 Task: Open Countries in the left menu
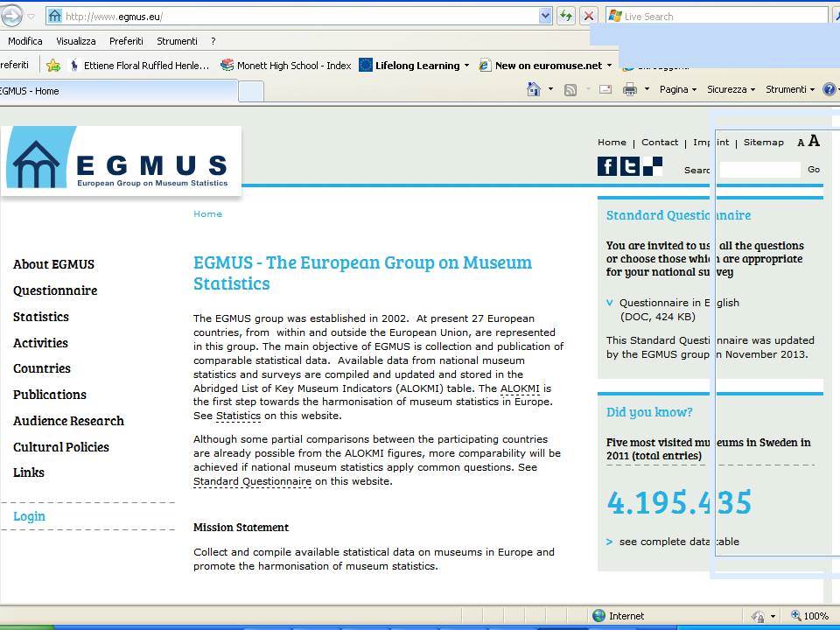[42, 368]
